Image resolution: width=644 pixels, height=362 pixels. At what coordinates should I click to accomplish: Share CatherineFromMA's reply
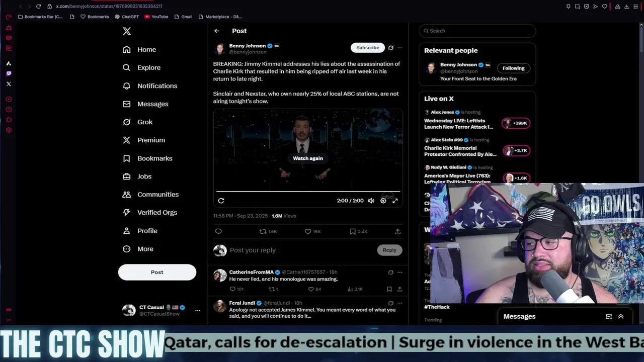click(399, 289)
